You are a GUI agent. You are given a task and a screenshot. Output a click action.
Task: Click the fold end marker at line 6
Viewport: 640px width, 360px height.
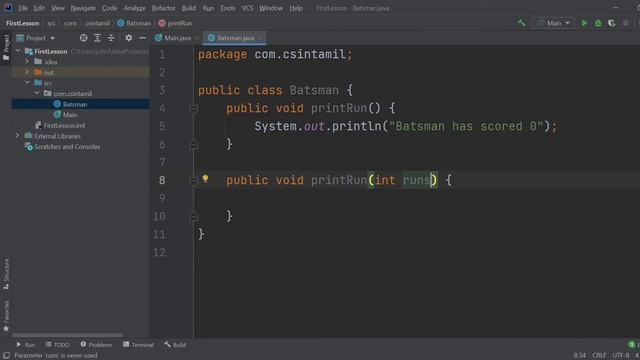[x=193, y=144]
